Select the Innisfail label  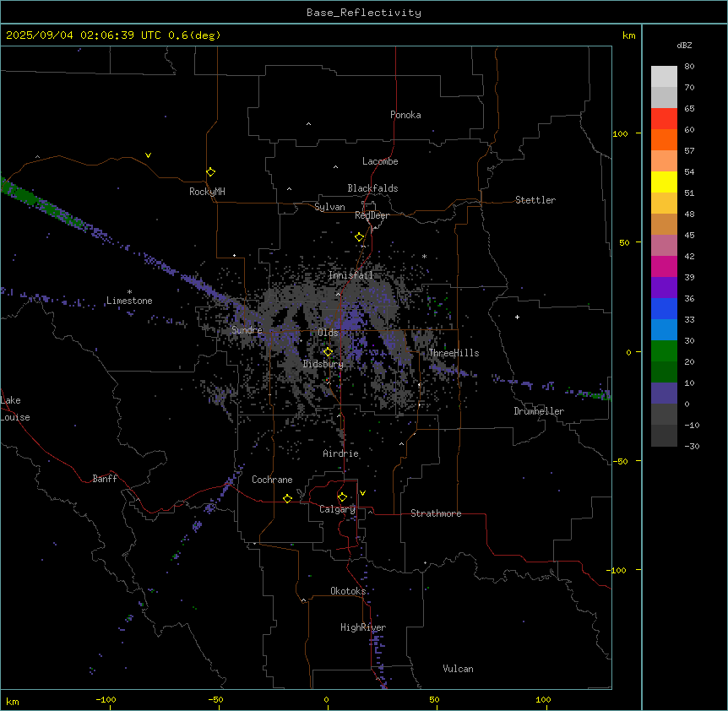point(351,275)
